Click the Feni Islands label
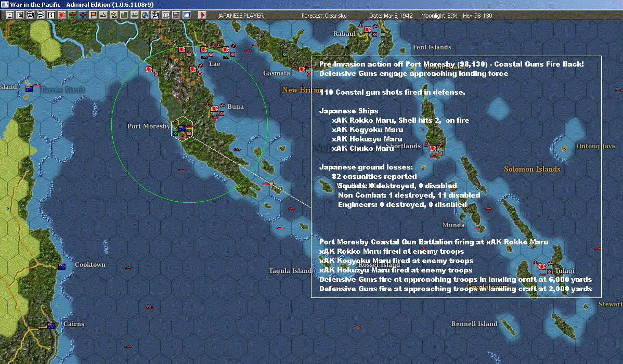Screen dimensions: 623x364 coord(432,47)
